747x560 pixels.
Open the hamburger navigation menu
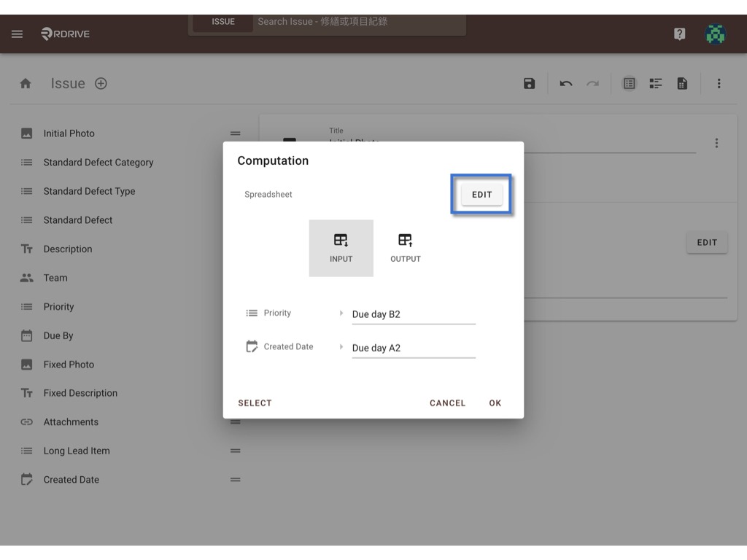point(18,34)
